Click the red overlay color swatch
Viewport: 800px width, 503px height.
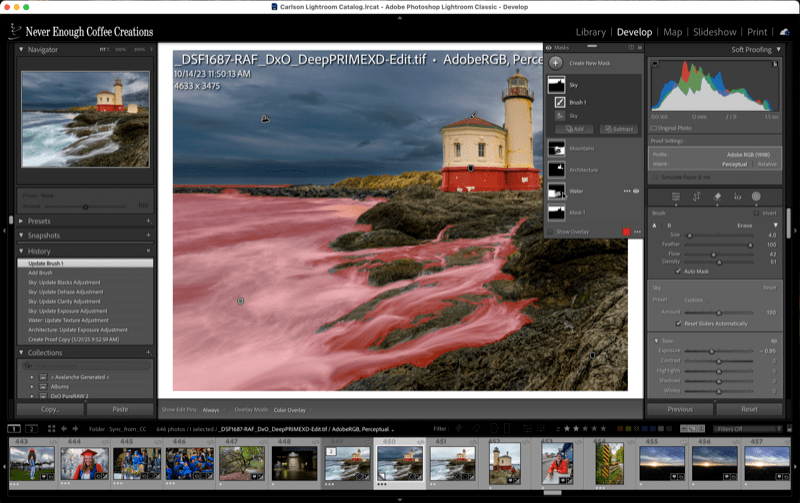tap(626, 232)
